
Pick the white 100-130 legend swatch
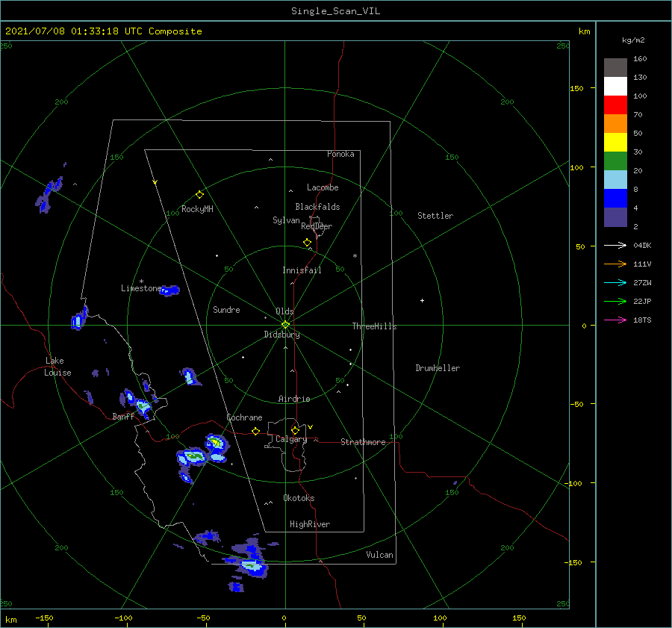[x=615, y=87]
